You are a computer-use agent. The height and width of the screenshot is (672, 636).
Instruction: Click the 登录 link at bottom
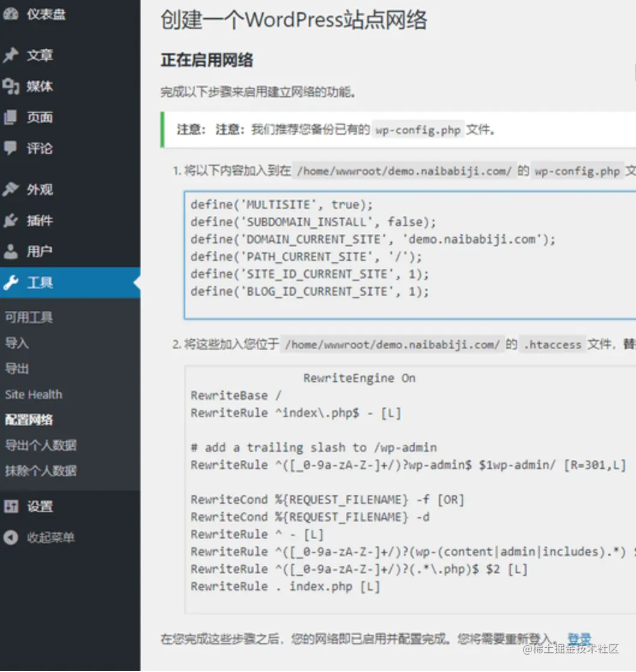click(579, 638)
